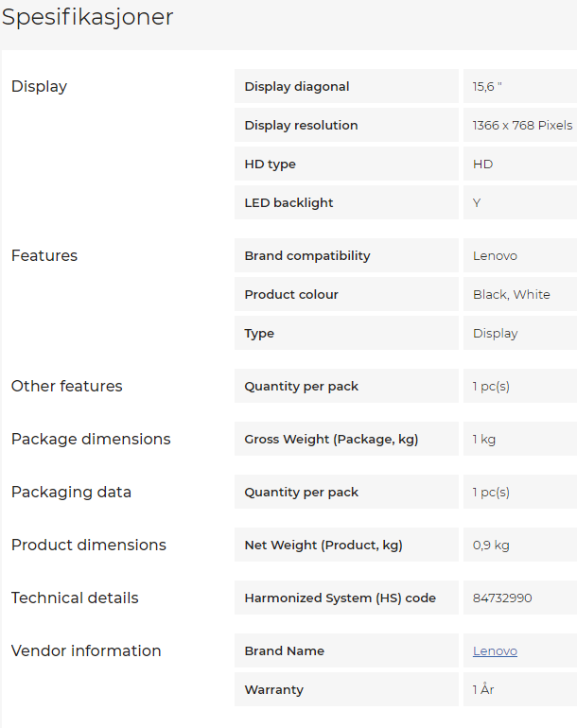Screen dimensions: 577x728
Task: Click the Technical details section label
Action: tap(75, 598)
